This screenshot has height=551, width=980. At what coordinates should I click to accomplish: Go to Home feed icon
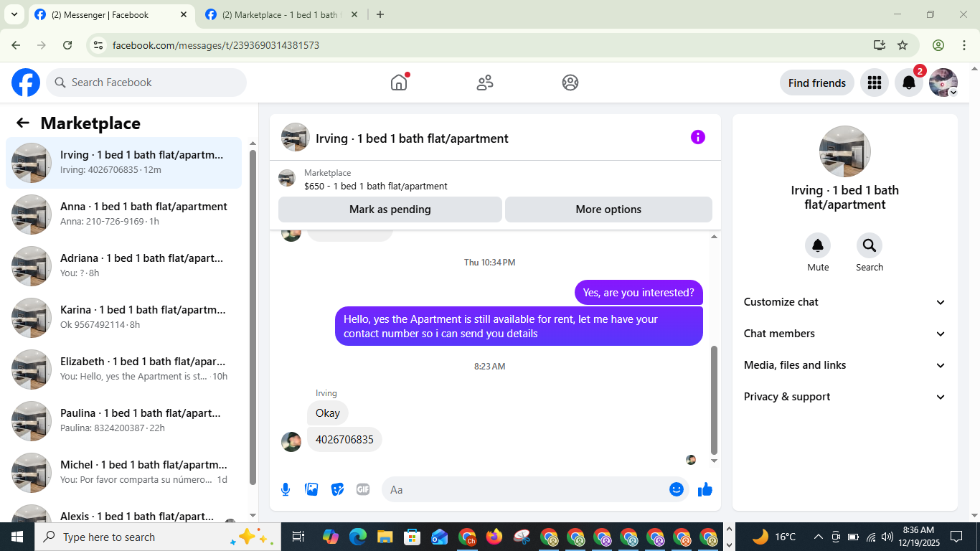tap(399, 83)
